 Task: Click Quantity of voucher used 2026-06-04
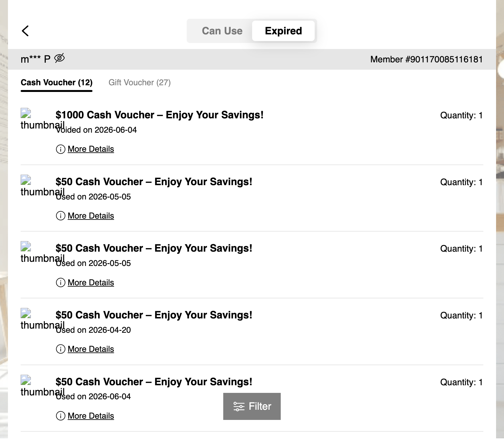point(461,382)
